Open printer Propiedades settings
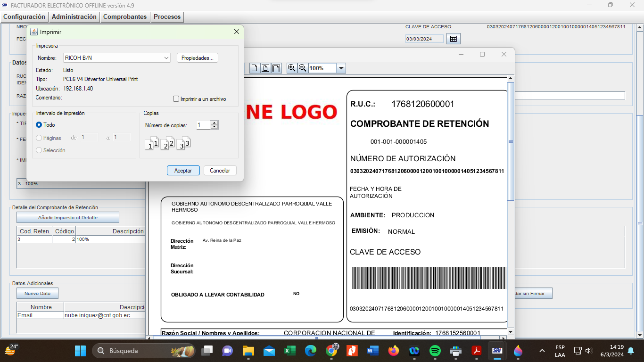 (197, 58)
